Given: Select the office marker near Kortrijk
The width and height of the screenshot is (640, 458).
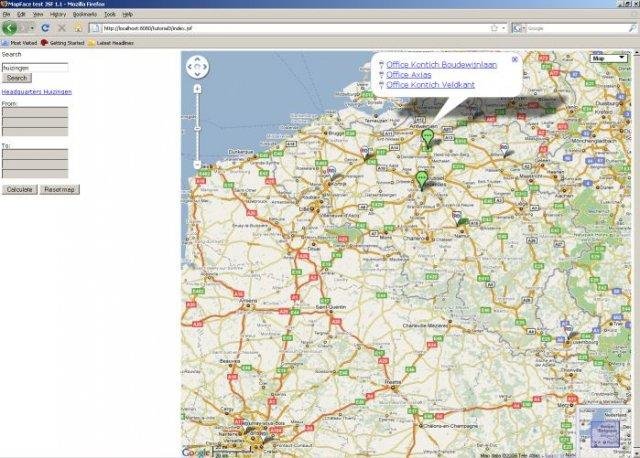Looking at the screenshot, I should pos(331,172).
